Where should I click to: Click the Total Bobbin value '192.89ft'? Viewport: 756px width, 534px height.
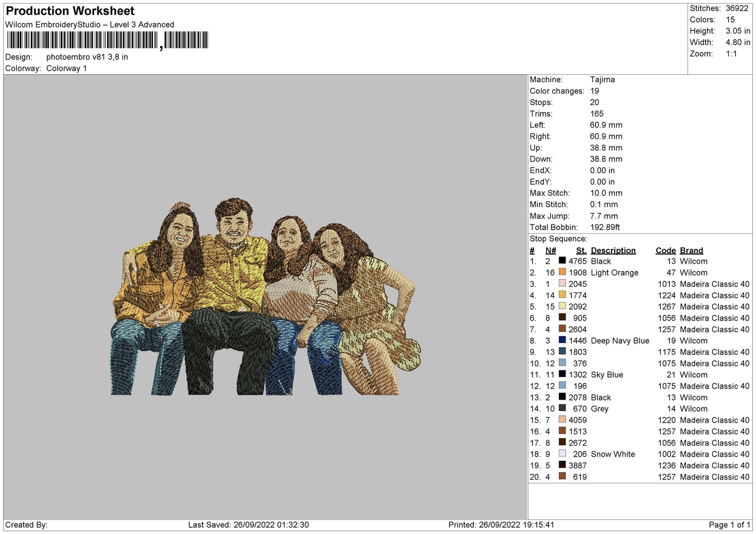[605, 228]
